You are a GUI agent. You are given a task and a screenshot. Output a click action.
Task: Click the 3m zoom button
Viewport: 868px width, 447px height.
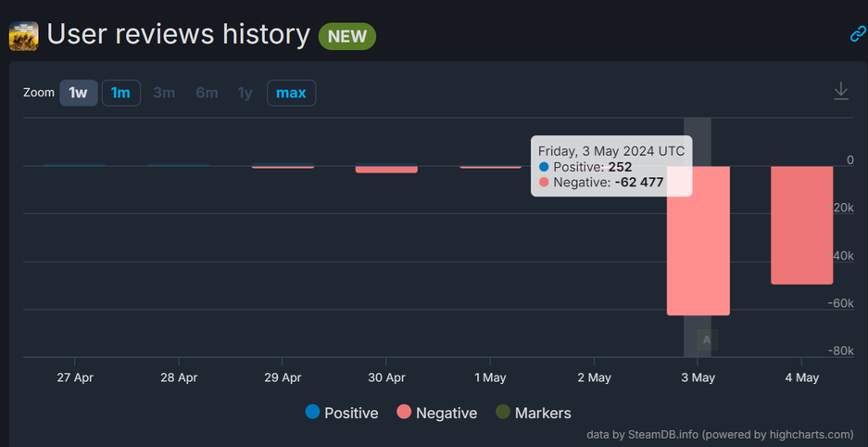tap(164, 93)
